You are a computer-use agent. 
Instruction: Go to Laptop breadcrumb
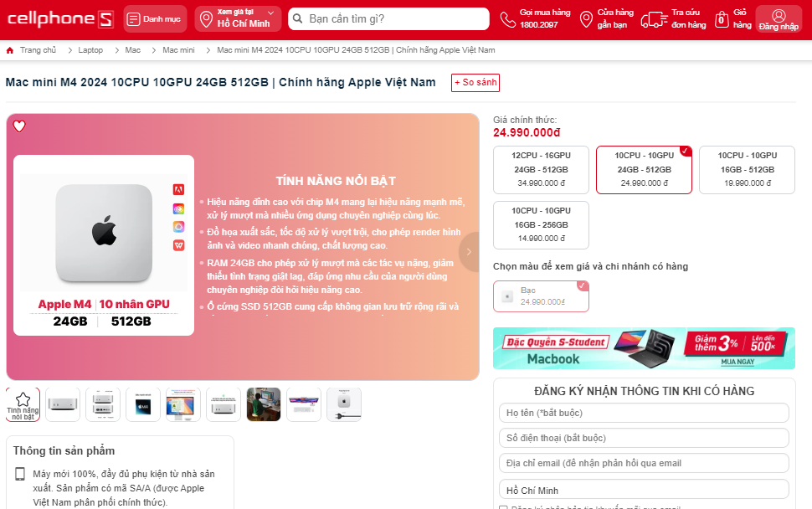pyautogui.click(x=90, y=50)
